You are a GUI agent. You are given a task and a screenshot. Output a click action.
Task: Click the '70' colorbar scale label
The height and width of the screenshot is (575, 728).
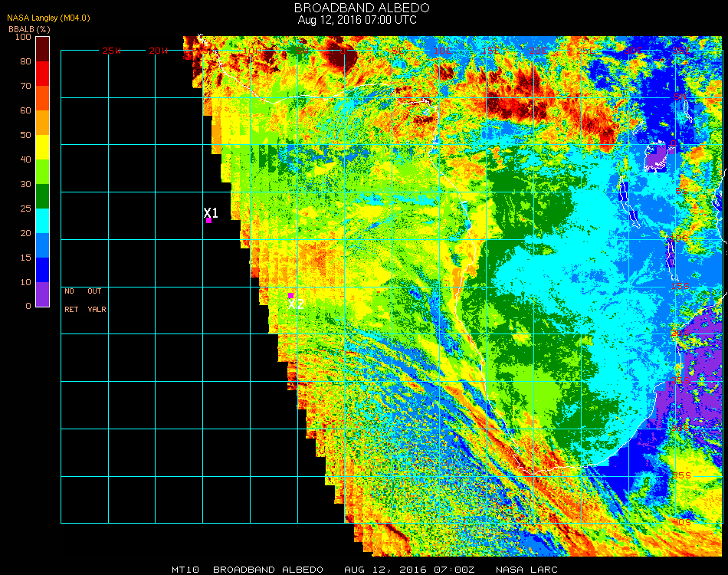[25, 86]
